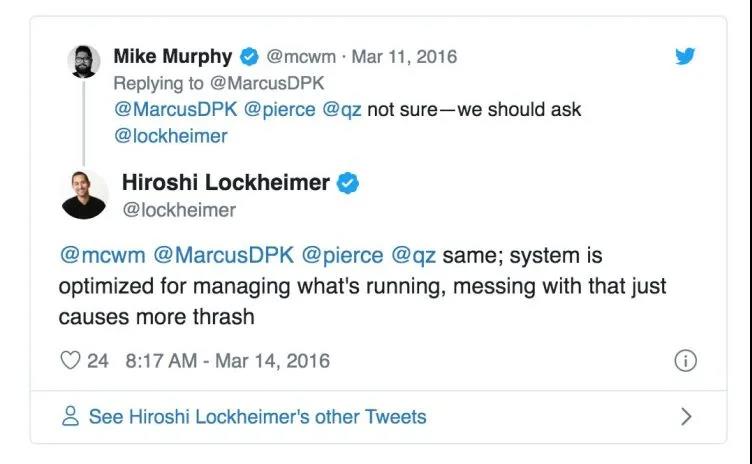Click the Hiroshi Lockheimer display name
Screen dimensions: 752x464
pyautogui.click(x=226, y=182)
